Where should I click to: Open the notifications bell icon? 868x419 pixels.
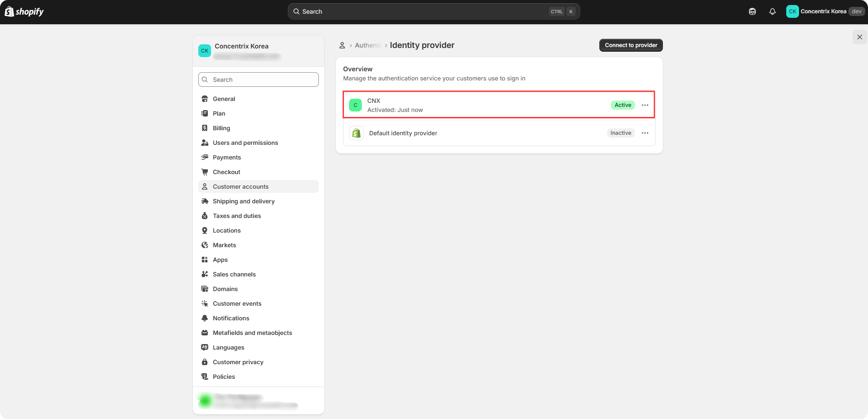pyautogui.click(x=773, y=11)
